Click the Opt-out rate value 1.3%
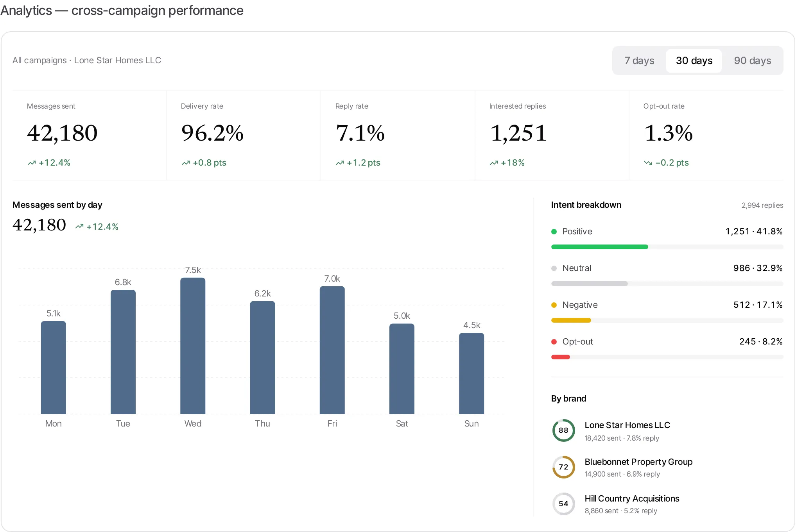This screenshot has width=796, height=532. point(668,133)
